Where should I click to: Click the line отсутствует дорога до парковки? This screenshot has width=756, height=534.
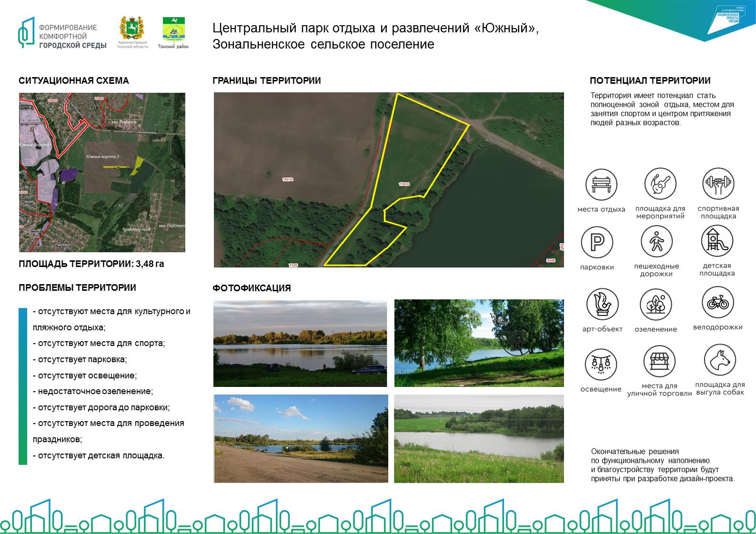click(101, 408)
